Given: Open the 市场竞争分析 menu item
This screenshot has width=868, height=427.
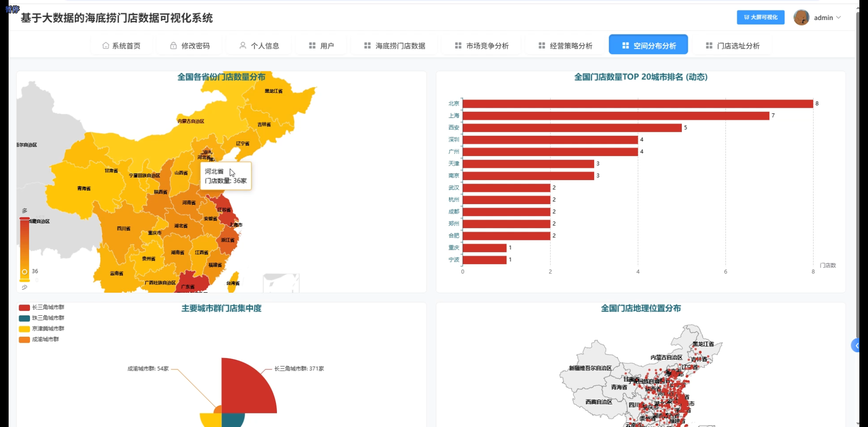Looking at the screenshot, I should click(x=482, y=45).
